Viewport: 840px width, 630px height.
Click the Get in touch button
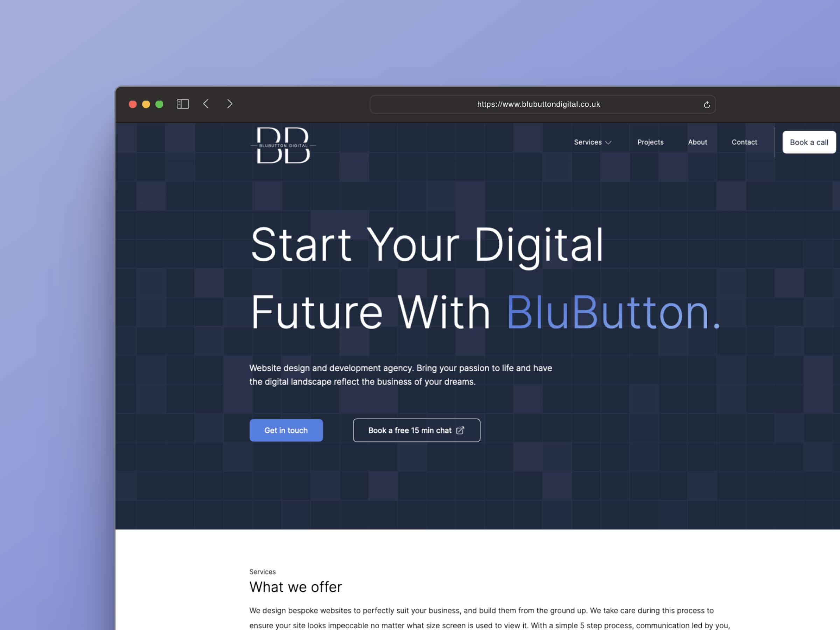click(286, 430)
